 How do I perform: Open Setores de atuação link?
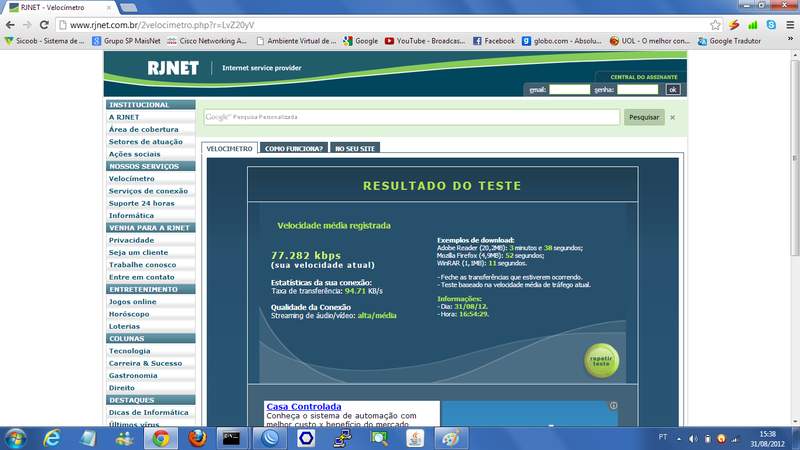[x=145, y=141]
